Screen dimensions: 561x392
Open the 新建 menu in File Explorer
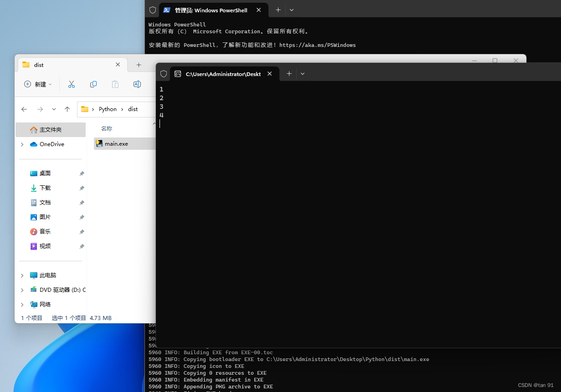pos(38,84)
